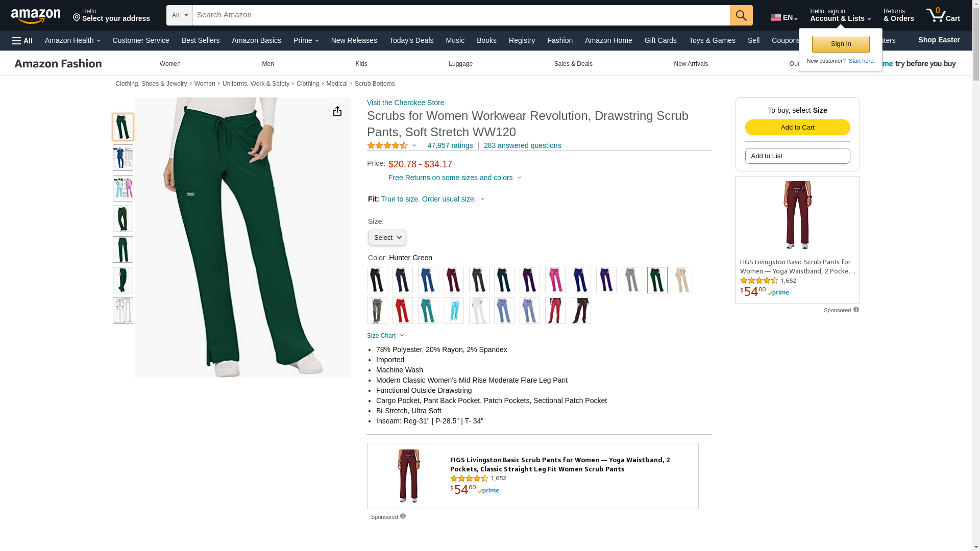This screenshot has height=551, width=980.
Task: Open the shopping cart icon
Action: click(x=943, y=15)
